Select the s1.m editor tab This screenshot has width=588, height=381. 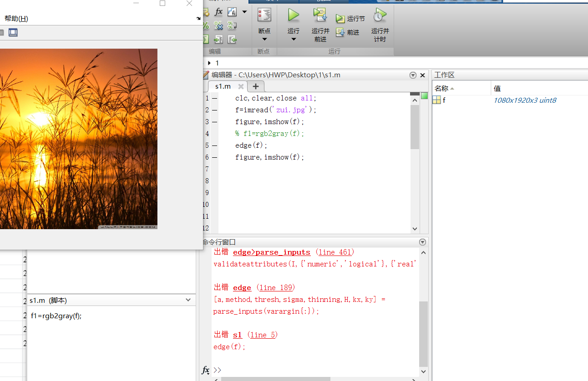click(223, 86)
